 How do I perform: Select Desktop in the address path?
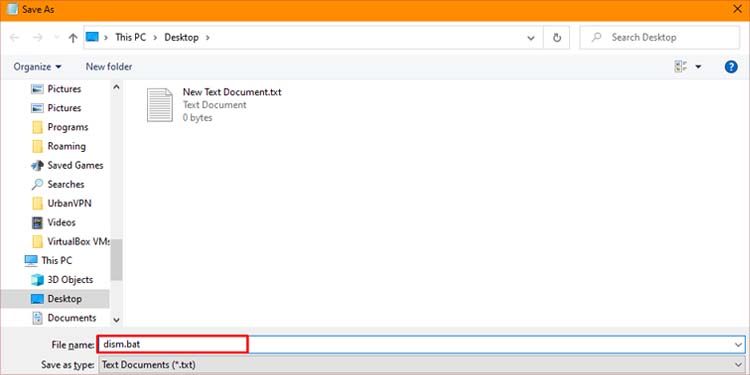[181, 37]
